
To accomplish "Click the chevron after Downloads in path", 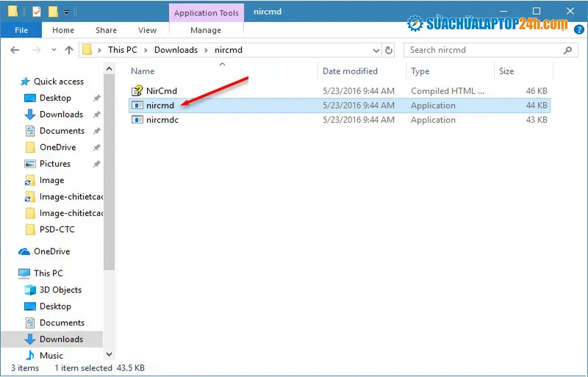I will (x=206, y=50).
